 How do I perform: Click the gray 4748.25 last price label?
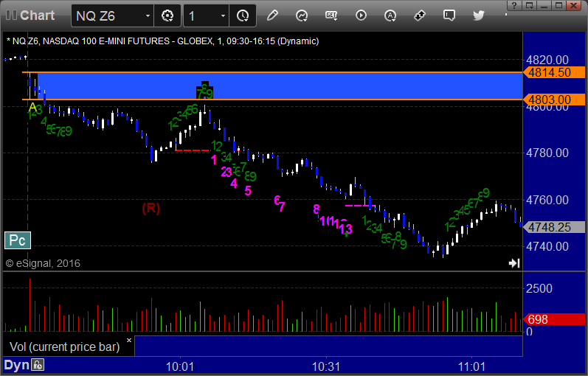554,227
